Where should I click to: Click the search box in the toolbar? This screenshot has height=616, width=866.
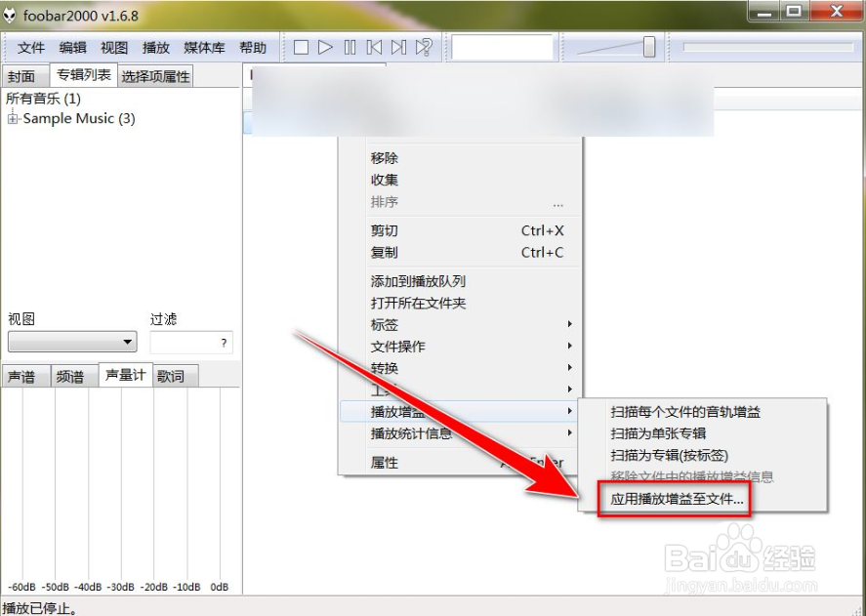[x=502, y=48]
